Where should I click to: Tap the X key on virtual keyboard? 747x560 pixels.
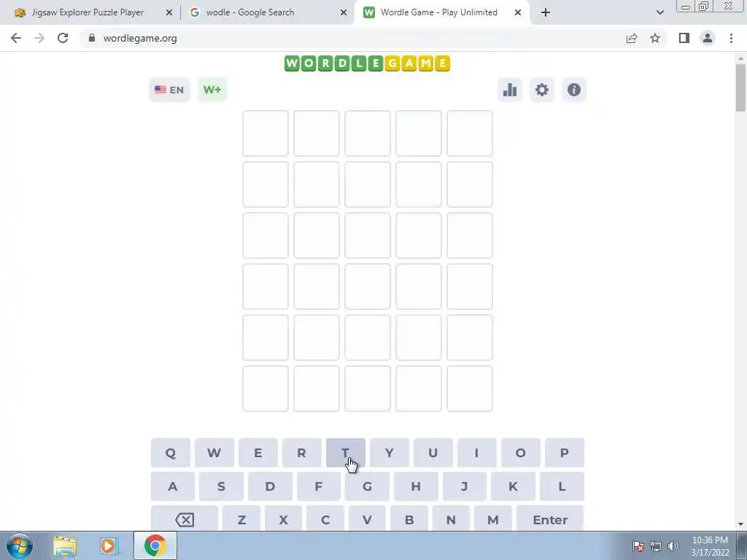click(284, 519)
